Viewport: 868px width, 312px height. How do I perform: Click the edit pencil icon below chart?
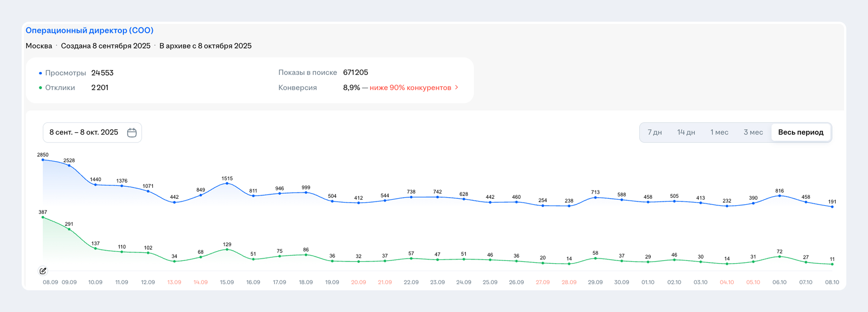pyautogui.click(x=43, y=271)
